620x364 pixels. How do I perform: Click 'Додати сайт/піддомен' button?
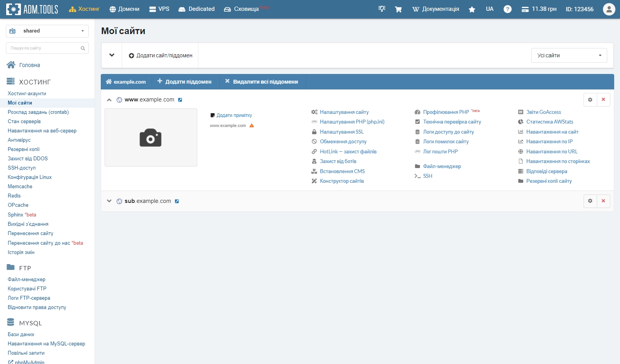pos(160,55)
